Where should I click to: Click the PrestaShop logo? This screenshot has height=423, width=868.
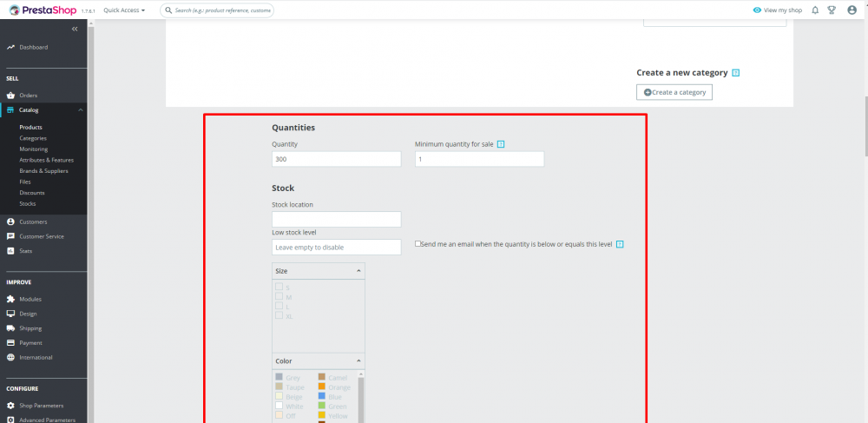(42, 10)
